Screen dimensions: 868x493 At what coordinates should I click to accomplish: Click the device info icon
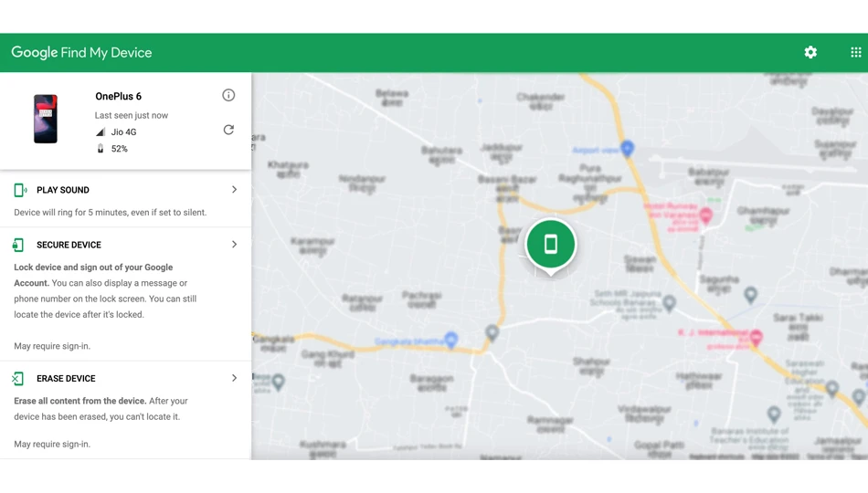228,95
